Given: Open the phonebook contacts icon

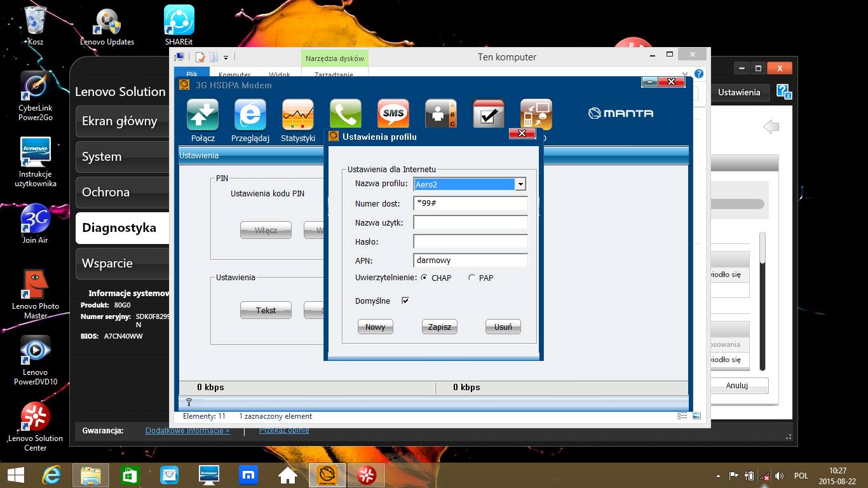Looking at the screenshot, I should point(440,114).
